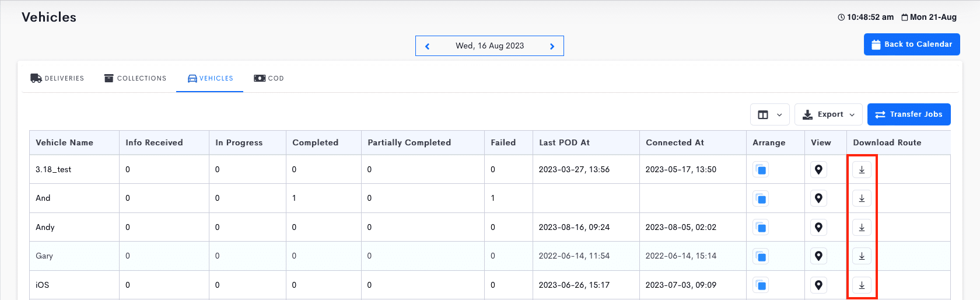Image resolution: width=980 pixels, height=300 pixels.
Task: Click Back to Calendar button
Action: [x=912, y=44]
